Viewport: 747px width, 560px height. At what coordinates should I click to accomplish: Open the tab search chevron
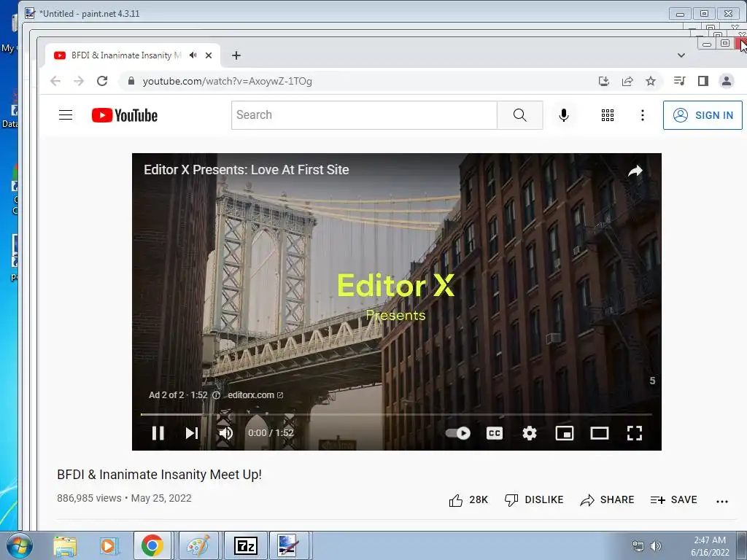[681, 55]
